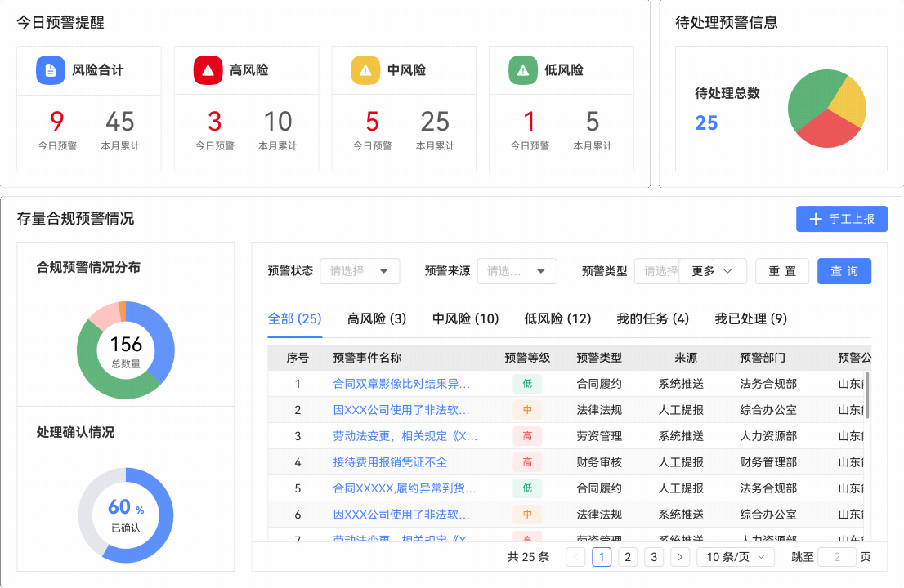Go to next page arrow in pagination

[680, 557]
